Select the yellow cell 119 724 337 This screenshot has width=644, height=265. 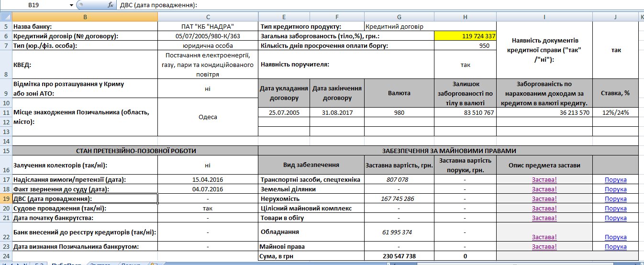click(x=465, y=36)
